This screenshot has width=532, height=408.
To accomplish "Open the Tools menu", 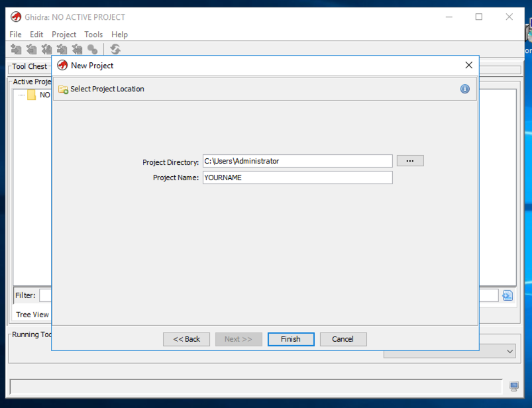I will pyautogui.click(x=93, y=34).
